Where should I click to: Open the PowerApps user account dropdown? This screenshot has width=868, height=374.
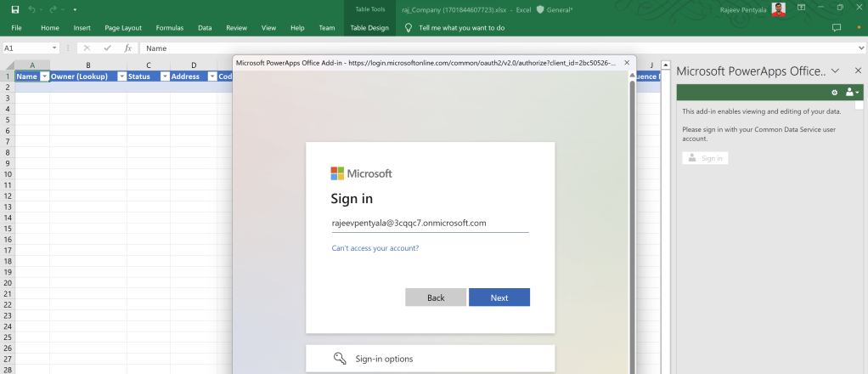(x=852, y=92)
